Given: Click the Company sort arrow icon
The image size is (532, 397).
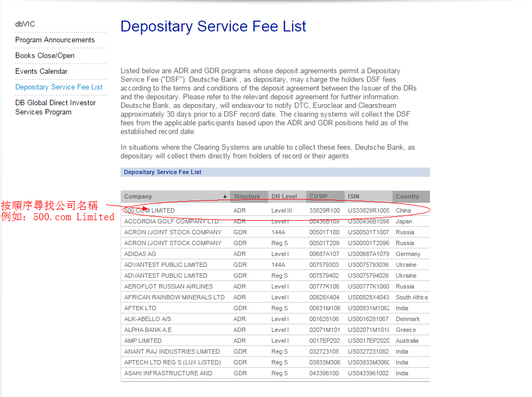Looking at the screenshot, I should coord(225,196).
